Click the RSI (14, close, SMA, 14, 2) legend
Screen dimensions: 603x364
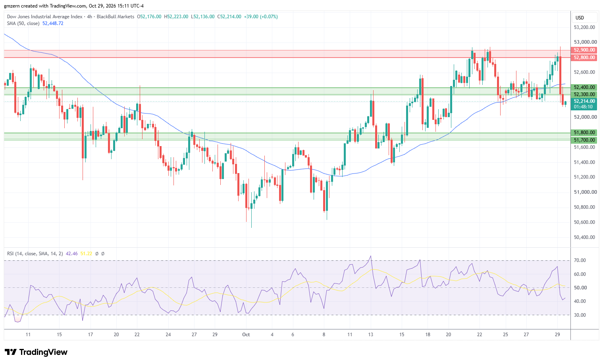(35, 254)
